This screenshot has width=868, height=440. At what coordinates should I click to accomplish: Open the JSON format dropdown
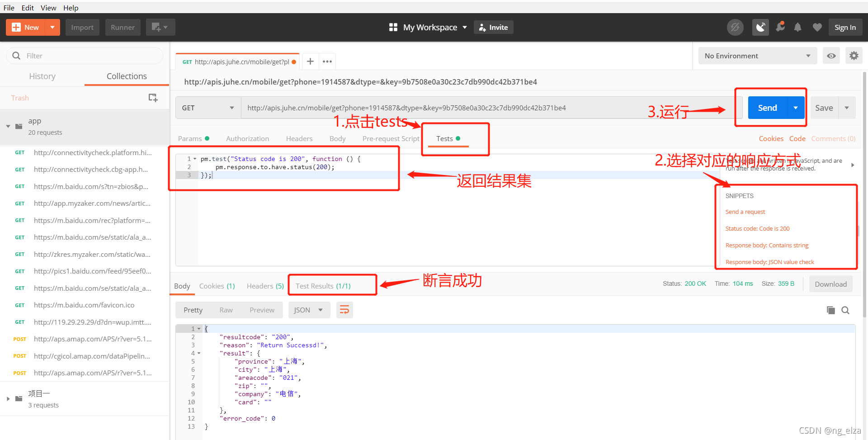point(309,310)
